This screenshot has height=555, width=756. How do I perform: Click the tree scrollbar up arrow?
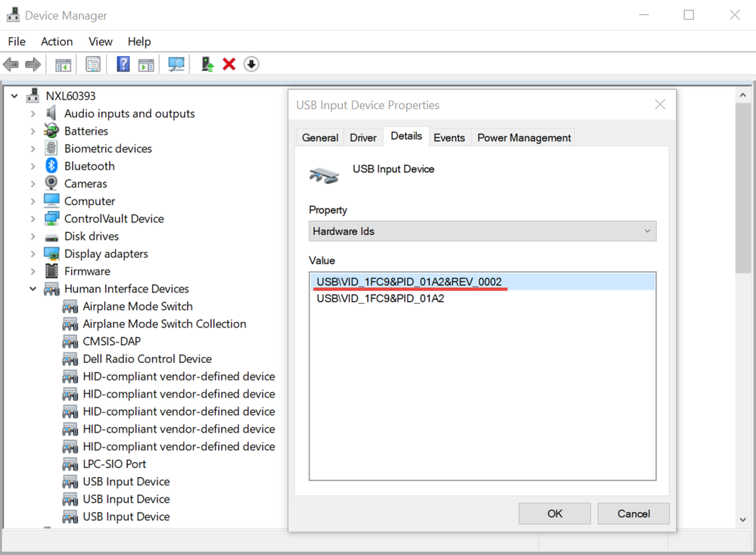coord(742,95)
